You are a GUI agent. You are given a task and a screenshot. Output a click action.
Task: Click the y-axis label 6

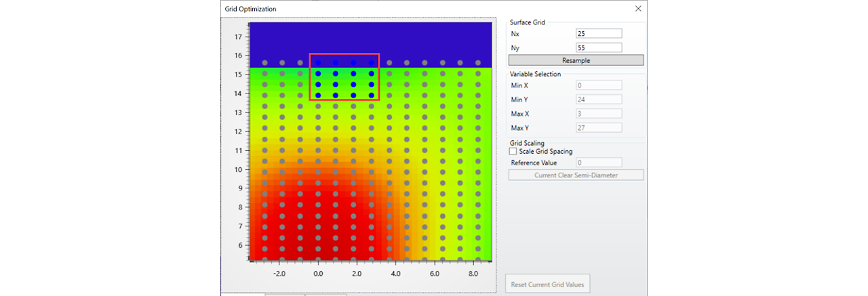(x=240, y=245)
